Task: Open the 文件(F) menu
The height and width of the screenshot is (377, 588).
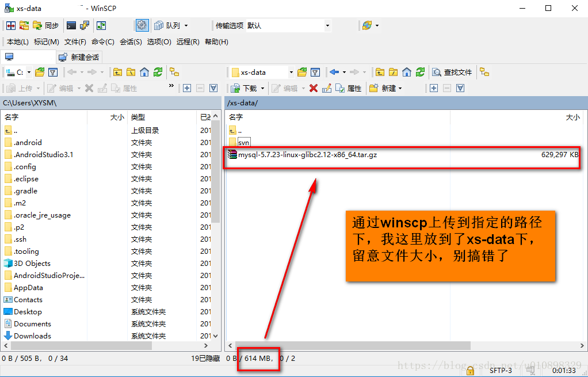Action: (75, 41)
